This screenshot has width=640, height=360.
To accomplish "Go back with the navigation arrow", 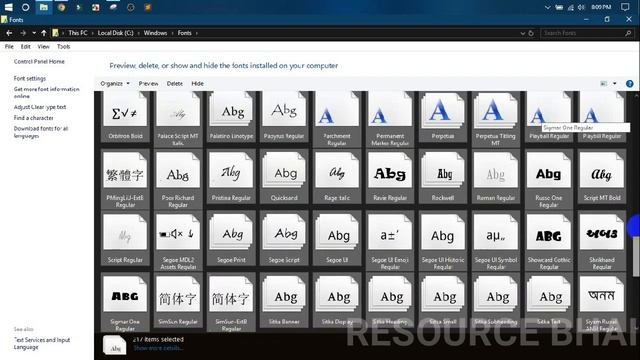I will click(x=9, y=33).
